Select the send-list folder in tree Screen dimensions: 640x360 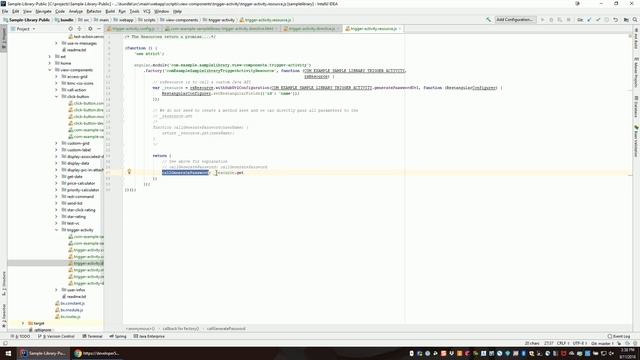(72, 203)
